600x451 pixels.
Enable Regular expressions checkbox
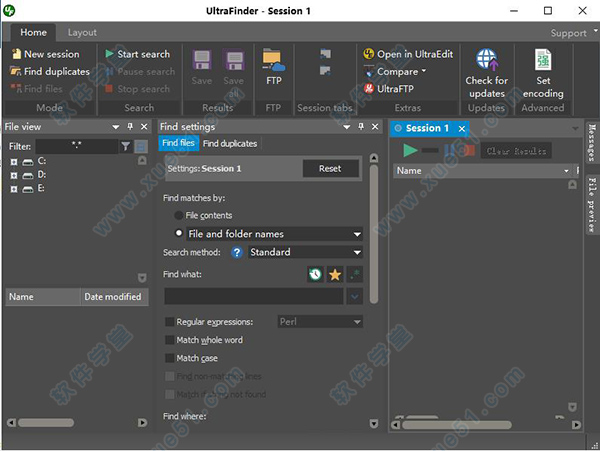coord(170,322)
